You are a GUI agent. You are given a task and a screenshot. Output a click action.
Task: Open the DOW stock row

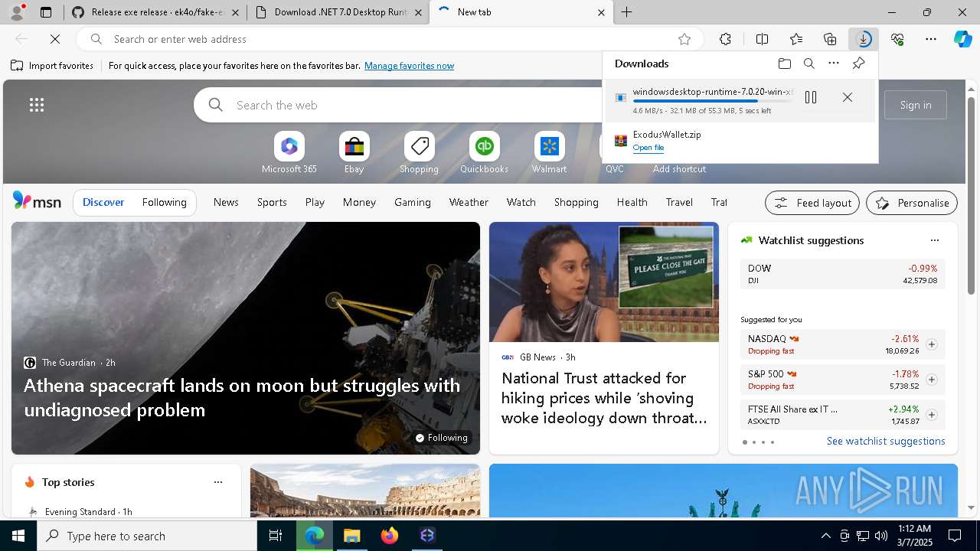pos(842,274)
